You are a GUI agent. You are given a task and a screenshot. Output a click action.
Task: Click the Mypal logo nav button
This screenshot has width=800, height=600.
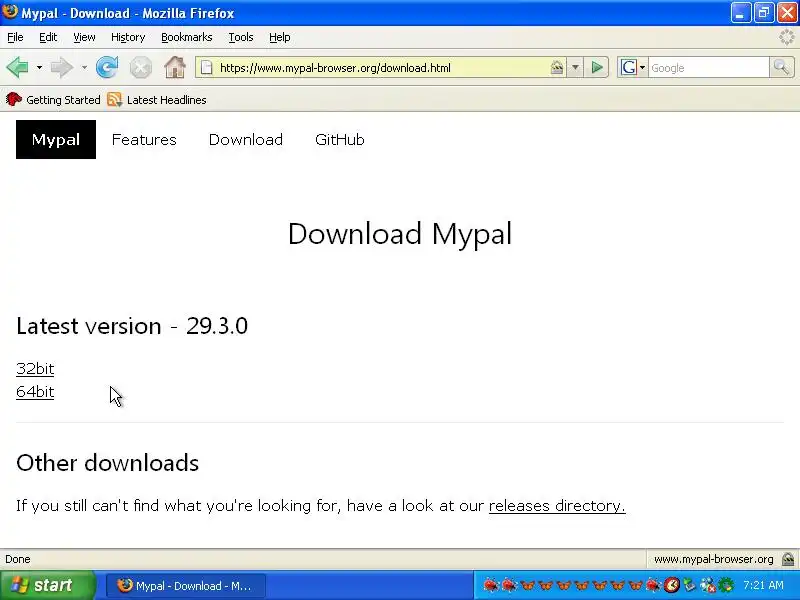point(56,139)
